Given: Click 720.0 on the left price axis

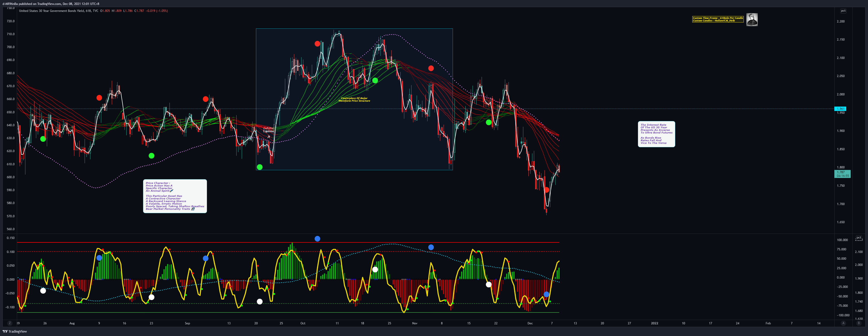Looking at the screenshot, I should [11, 21].
